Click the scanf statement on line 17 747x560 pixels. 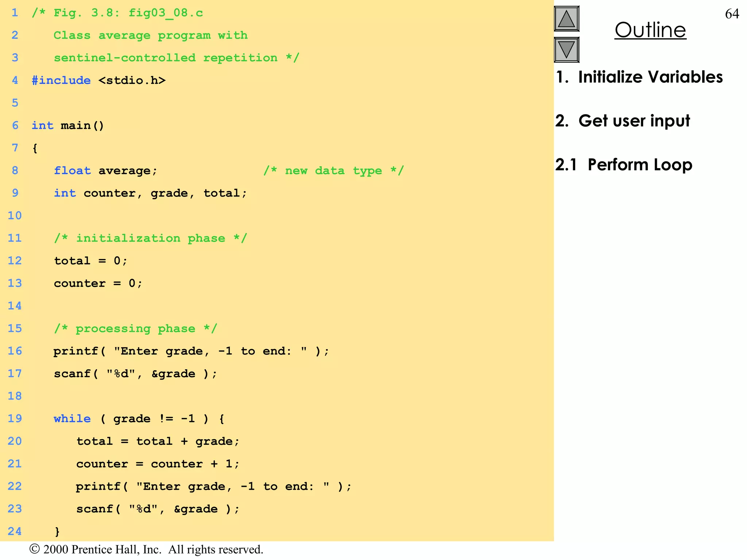tap(135, 374)
